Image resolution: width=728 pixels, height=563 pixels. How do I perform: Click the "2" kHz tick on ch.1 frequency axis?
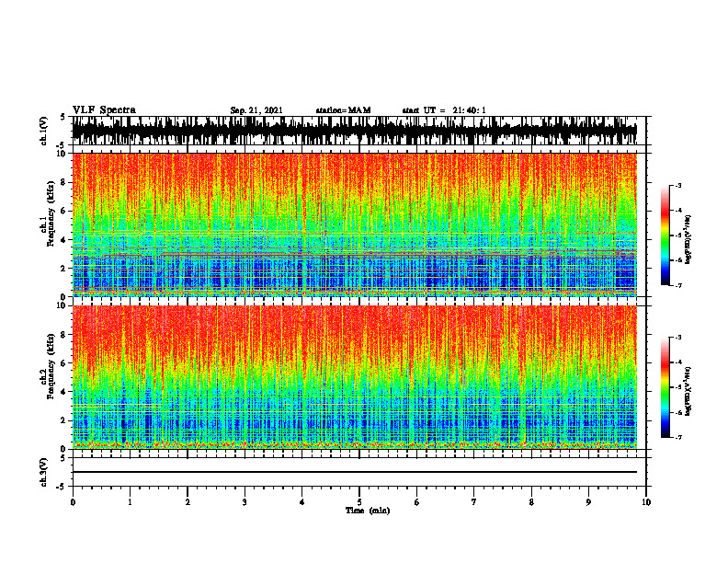click(x=64, y=268)
